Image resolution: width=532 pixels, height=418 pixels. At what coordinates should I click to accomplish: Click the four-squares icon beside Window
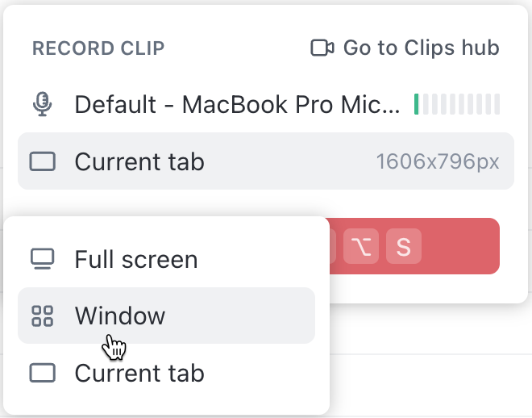pyautogui.click(x=43, y=316)
